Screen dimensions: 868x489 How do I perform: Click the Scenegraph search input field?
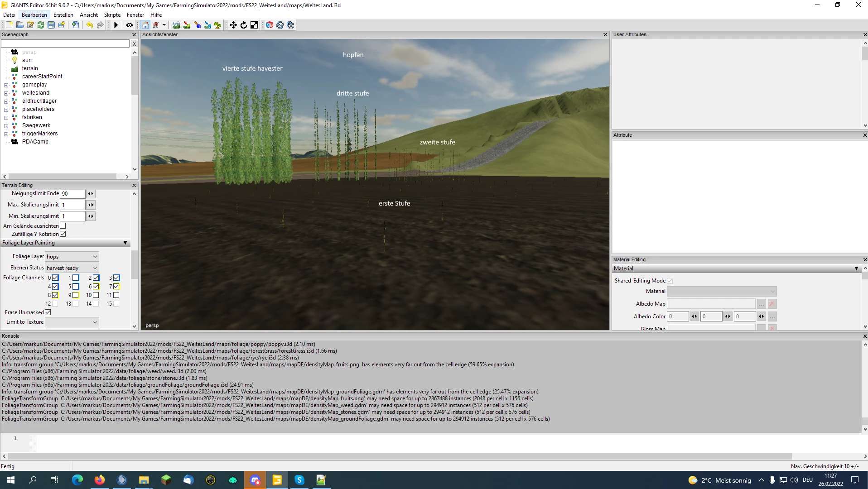coord(65,43)
